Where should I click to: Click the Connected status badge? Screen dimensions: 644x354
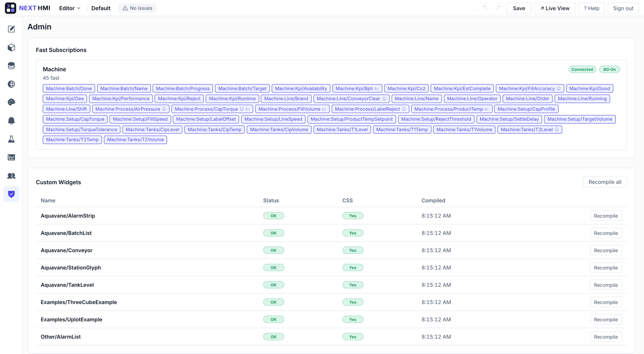[x=582, y=70]
